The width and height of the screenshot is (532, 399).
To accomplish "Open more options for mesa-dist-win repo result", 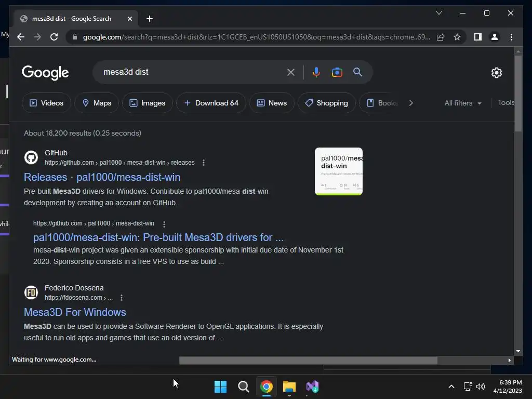I will click(x=164, y=224).
